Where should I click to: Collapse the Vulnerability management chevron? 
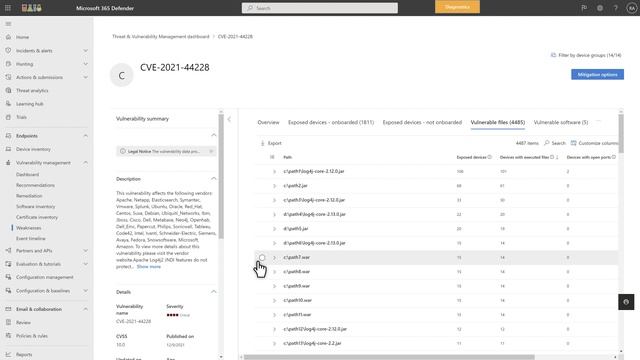click(x=85, y=162)
